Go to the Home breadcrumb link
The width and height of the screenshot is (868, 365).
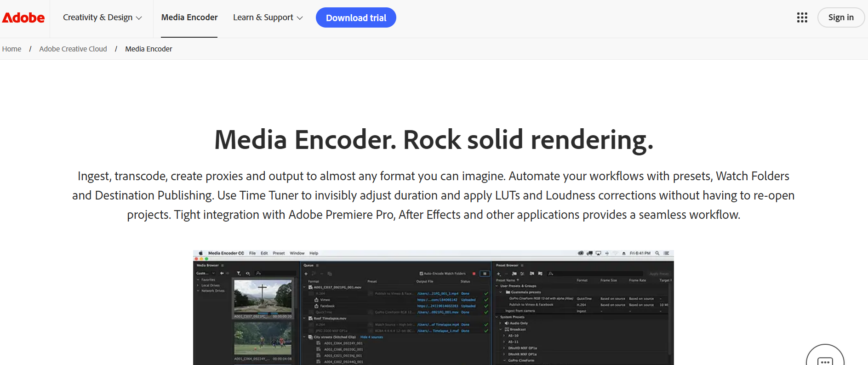point(11,49)
